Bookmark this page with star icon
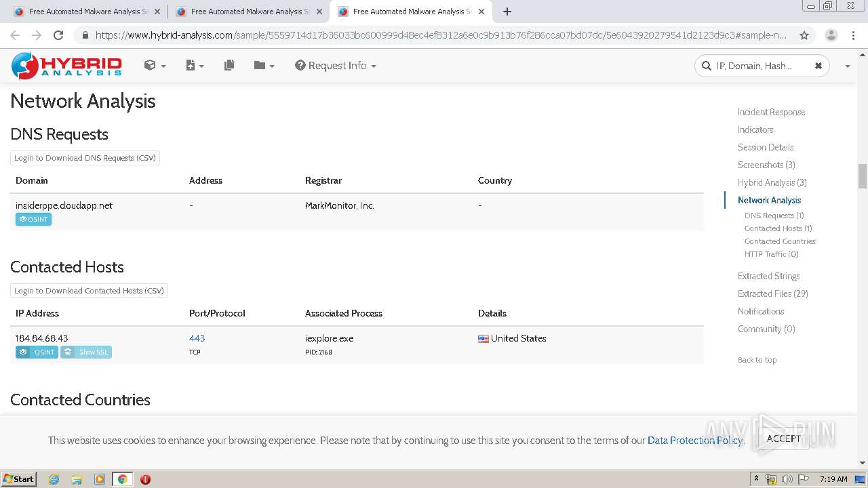Image resolution: width=868 pixels, height=488 pixels. [x=804, y=35]
